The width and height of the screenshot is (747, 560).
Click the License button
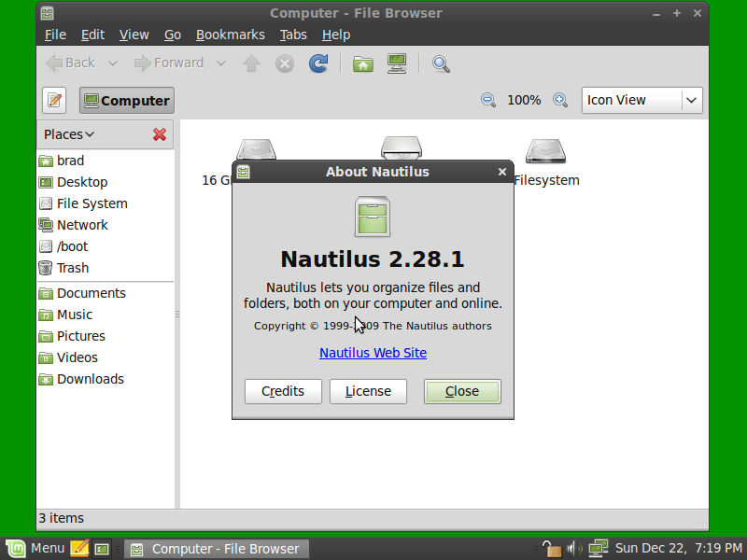(x=368, y=391)
